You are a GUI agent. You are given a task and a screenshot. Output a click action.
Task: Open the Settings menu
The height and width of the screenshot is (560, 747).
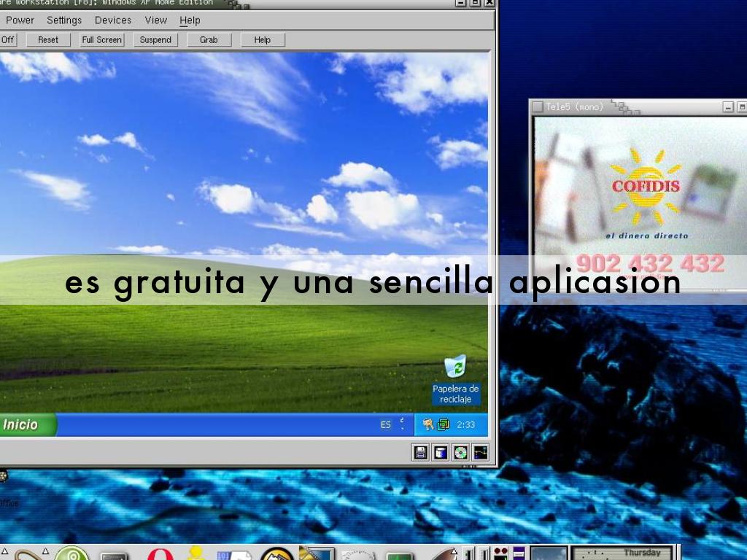coord(64,20)
